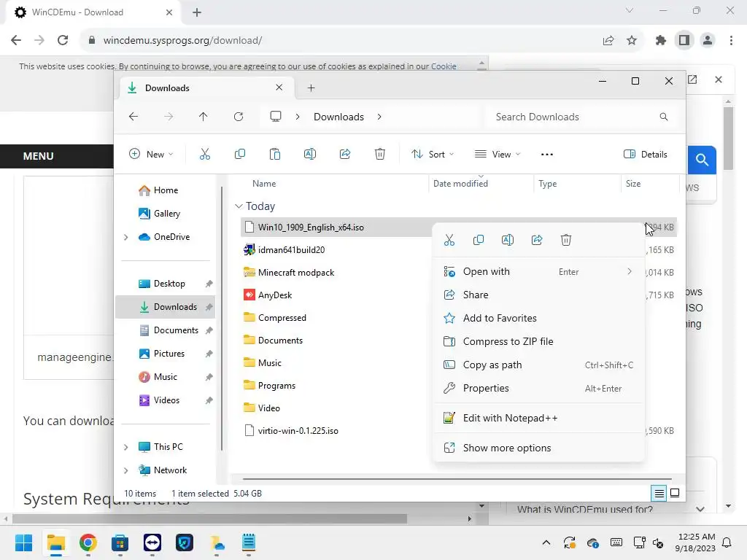Expand Network in navigation pane
747x560 pixels.
pyautogui.click(x=125, y=470)
